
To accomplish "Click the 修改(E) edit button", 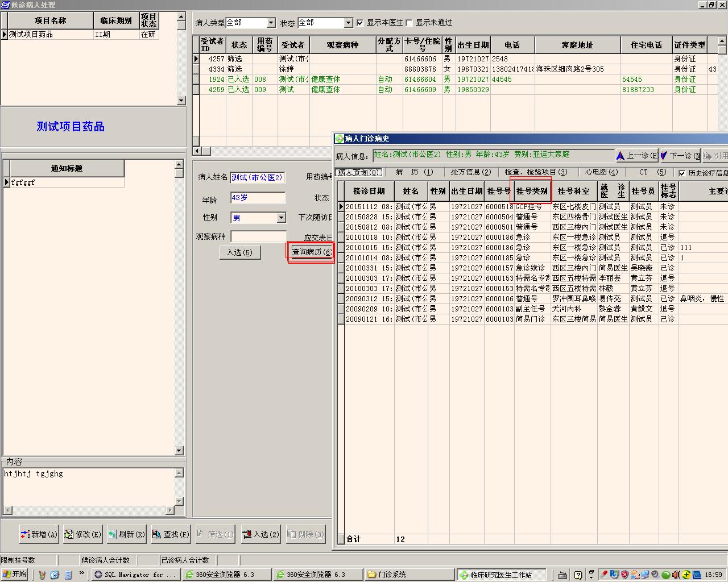I will coord(83,534).
